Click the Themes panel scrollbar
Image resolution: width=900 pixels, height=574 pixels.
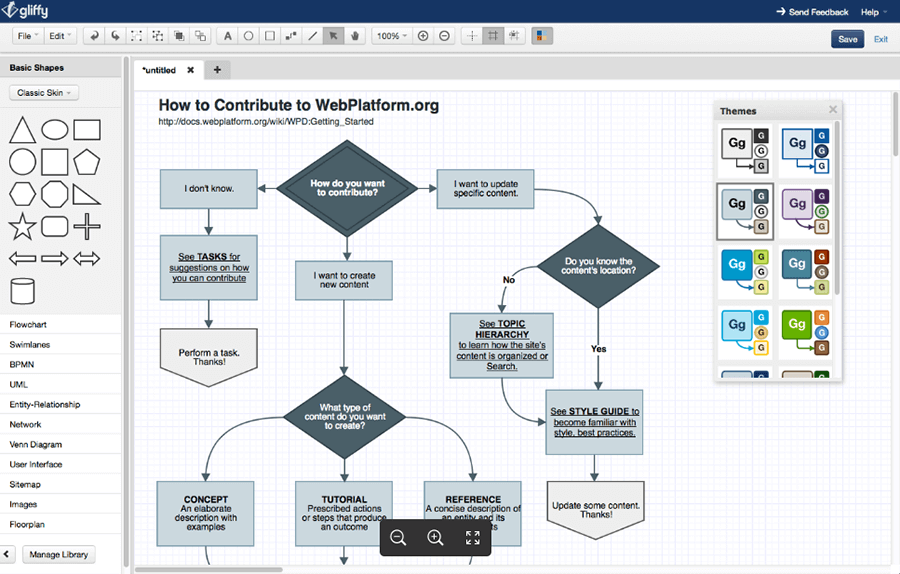837,208
